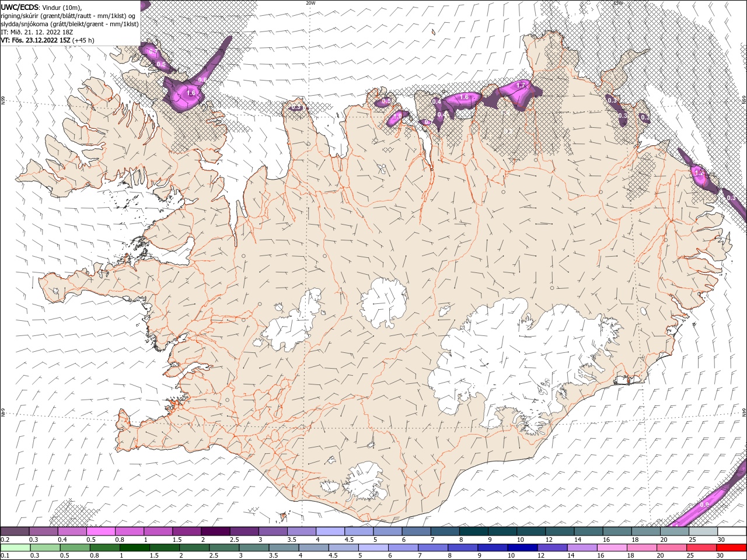Pick the darkest purple swatch between 2 and 2.5
Screen dimensions: 747x560
[x=215, y=531]
